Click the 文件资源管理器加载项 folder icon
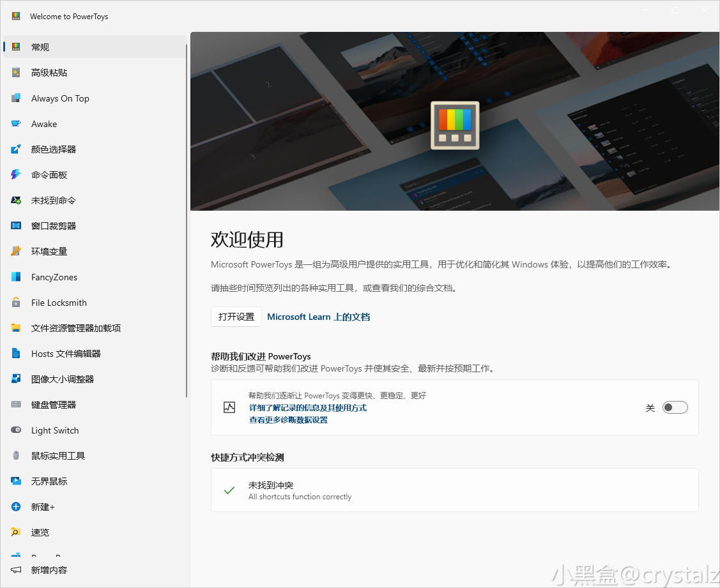This screenshot has width=720, height=588. pyautogui.click(x=16, y=328)
